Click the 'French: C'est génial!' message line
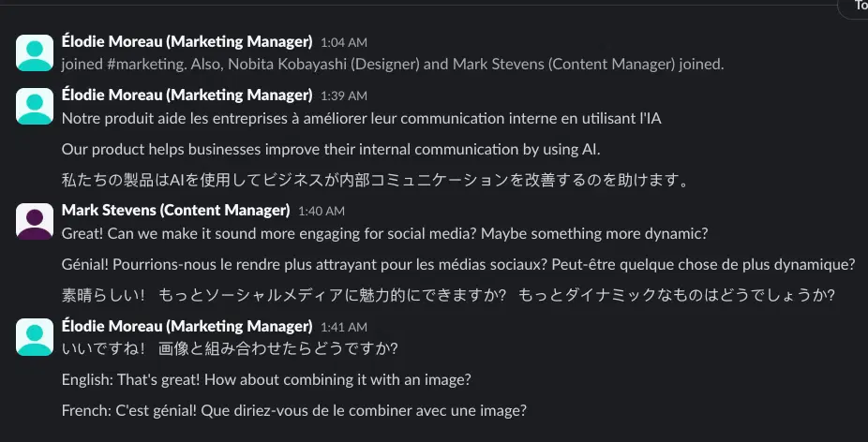 (294, 410)
